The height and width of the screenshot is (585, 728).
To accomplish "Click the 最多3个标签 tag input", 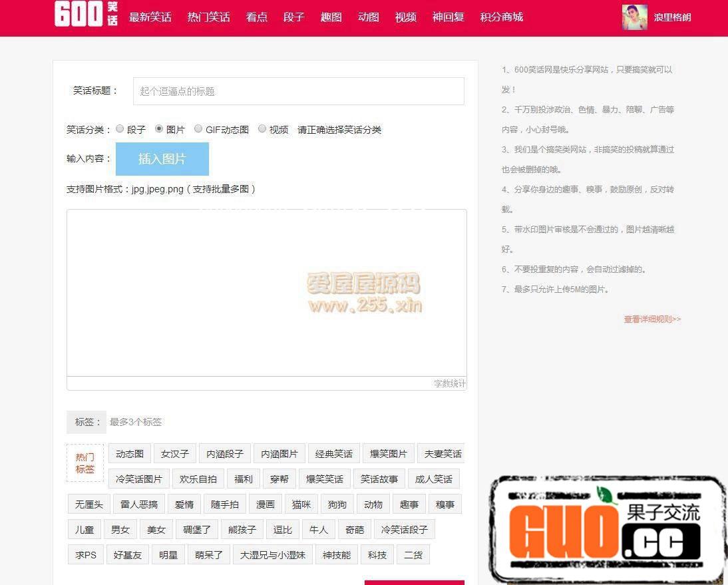I will click(x=200, y=422).
